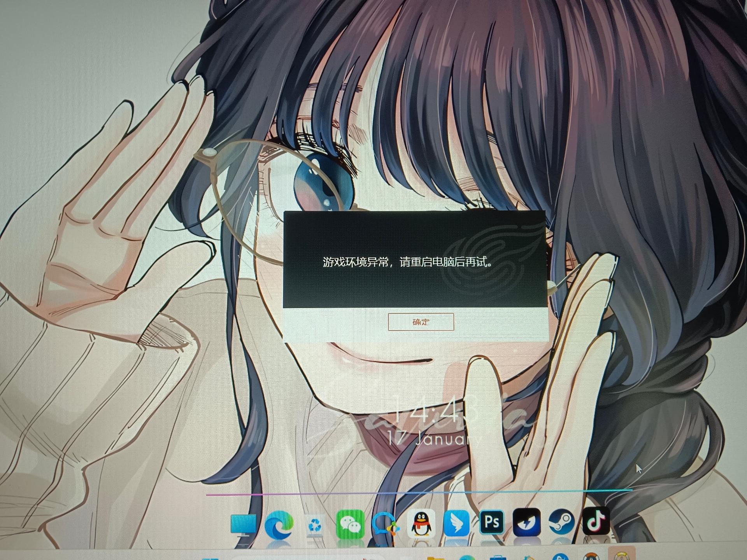Open the DingTalk blue wing icon

coord(456,523)
